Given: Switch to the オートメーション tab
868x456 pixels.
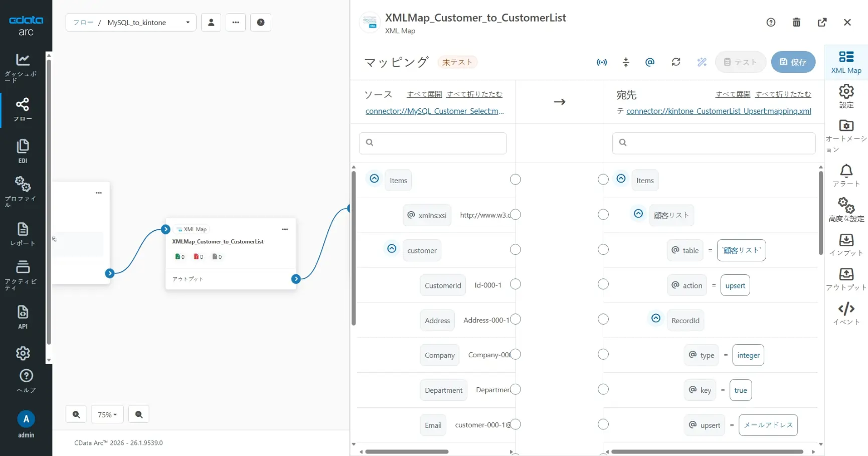Looking at the screenshot, I should [846, 136].
